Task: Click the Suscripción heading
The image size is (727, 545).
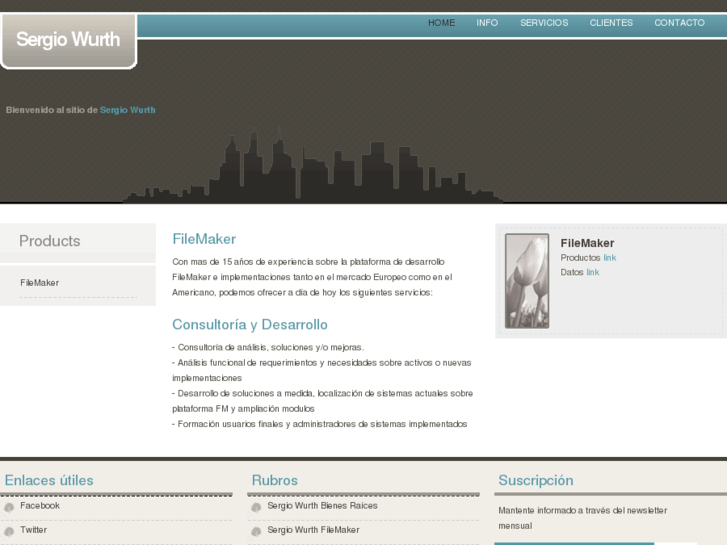Action: 536,480
